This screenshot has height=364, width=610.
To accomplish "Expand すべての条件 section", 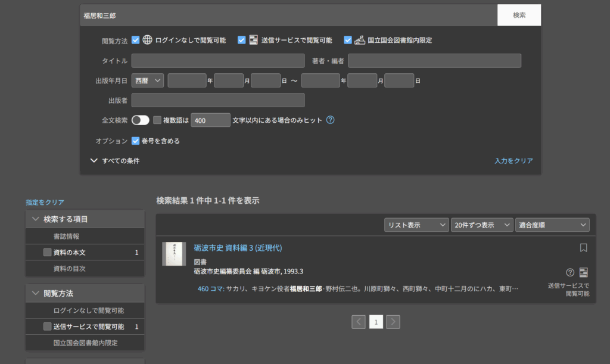I will coord(116,160).
